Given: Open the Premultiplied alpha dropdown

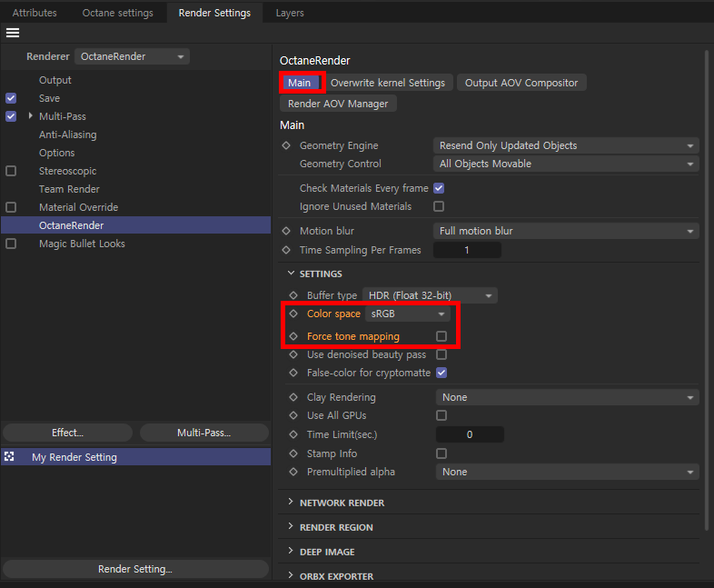Looking at the screenshot, I should (x=568, y=472).
